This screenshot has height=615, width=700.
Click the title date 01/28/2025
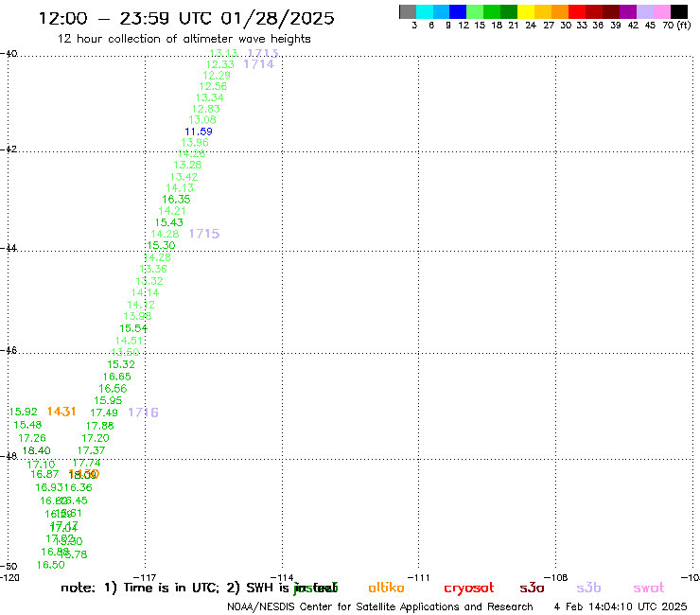277,18
